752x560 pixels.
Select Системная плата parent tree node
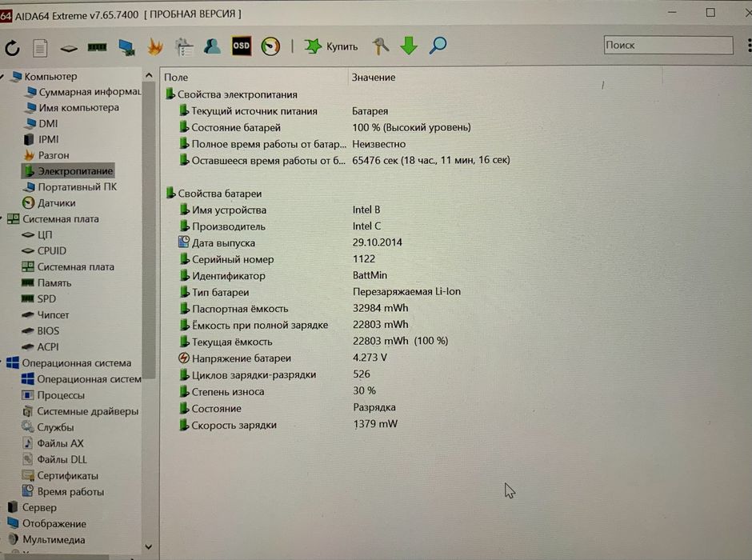(54, 218)
